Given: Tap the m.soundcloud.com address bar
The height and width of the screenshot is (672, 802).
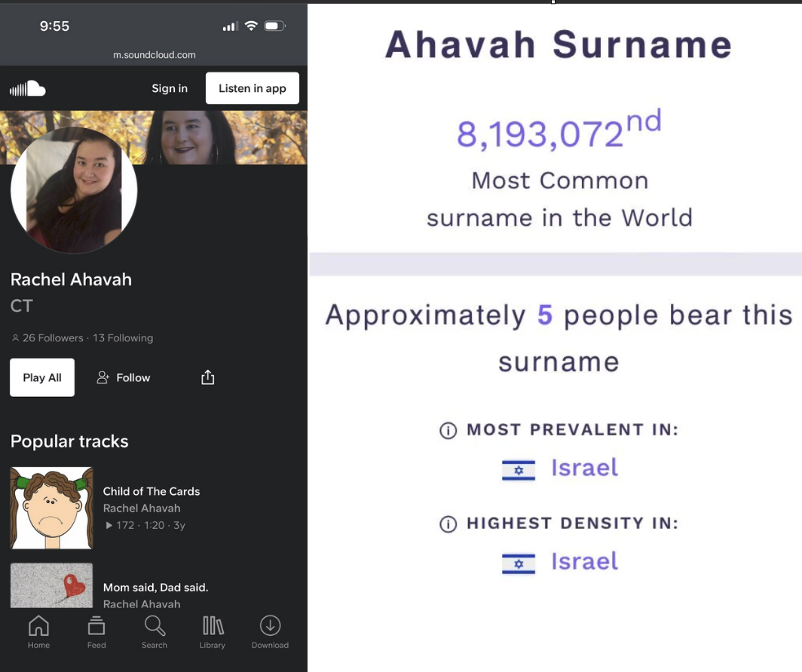Looking at the screenshot, I should point(154,55).
